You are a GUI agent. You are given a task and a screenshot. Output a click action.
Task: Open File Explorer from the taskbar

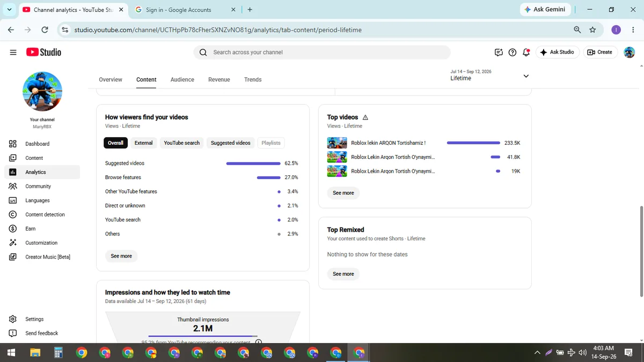click(x=35, y=352)
